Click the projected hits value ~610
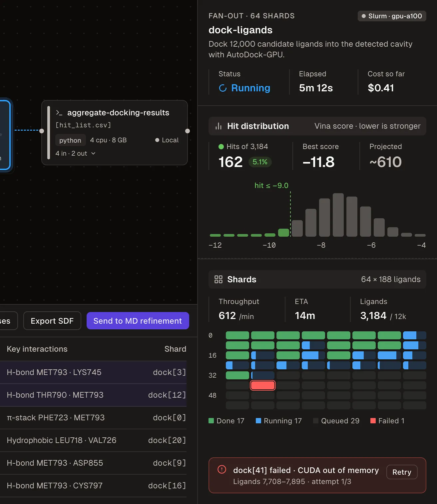The height and width of the screenshot is (504, 437). 386,162
